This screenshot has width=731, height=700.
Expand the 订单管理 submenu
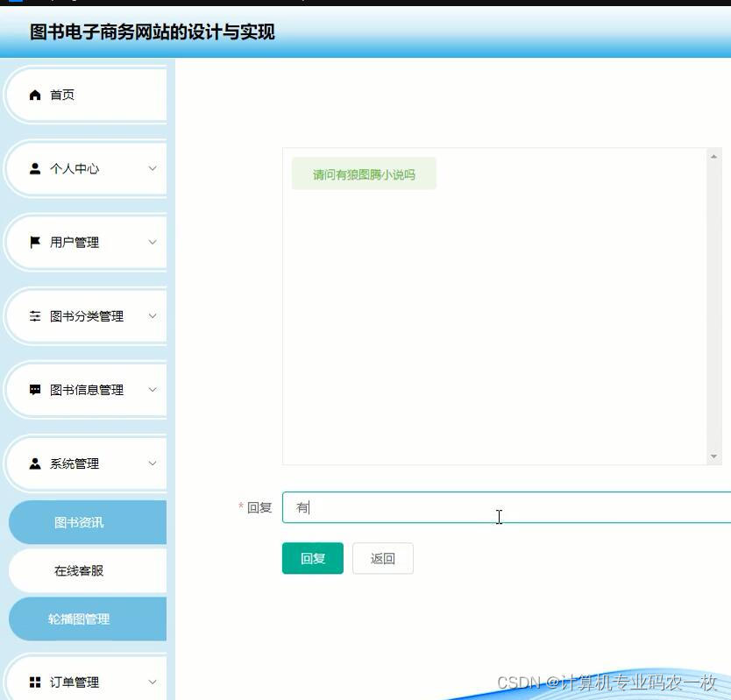153,682
